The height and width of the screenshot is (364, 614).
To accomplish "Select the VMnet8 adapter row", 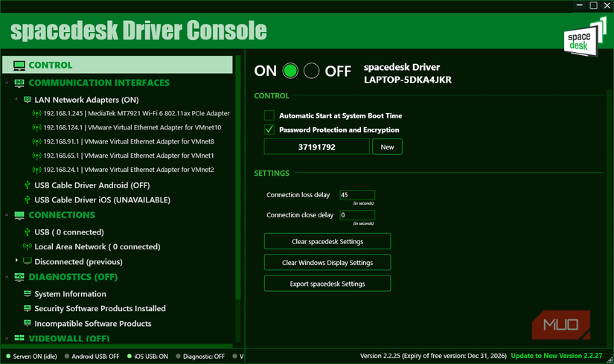I will pyautogui.click(x=129, y=142).
